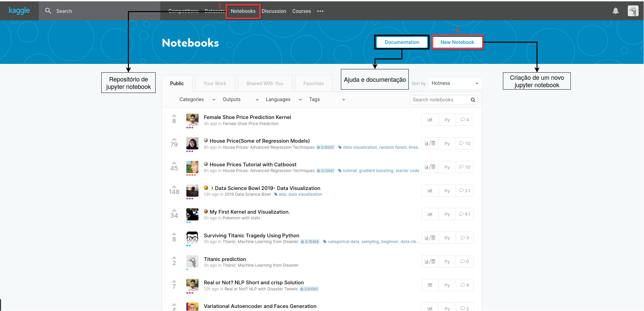The width and height of the screenshot is (644, 311).
Task: Click output icon for Surviving Titanic Tragedy
Action: (x=430, y=238)
